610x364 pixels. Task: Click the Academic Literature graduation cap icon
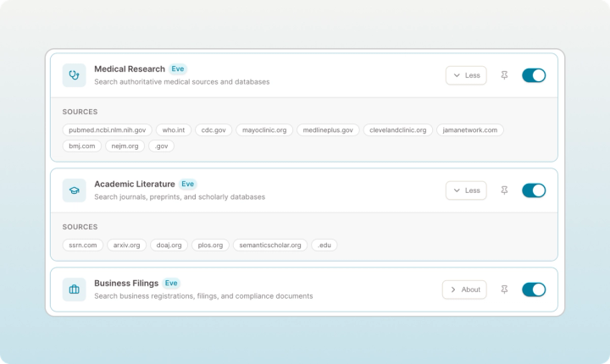click(x=74, y=190)
